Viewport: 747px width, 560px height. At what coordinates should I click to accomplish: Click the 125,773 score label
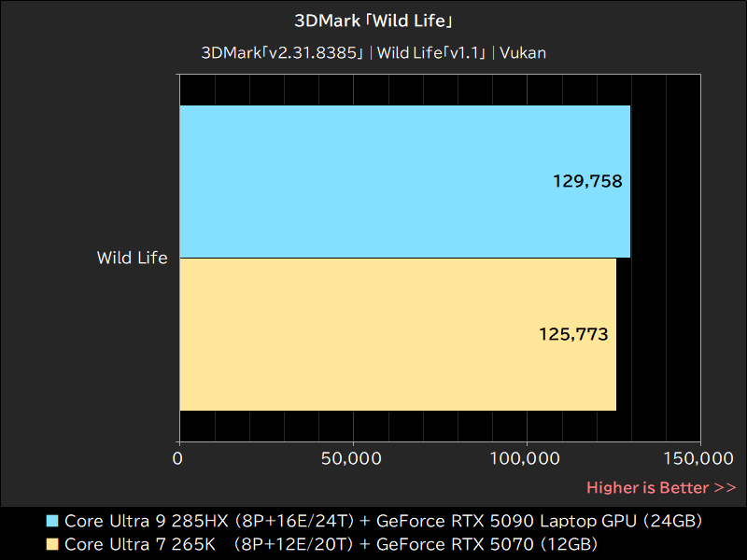click(x=572, y=333)
